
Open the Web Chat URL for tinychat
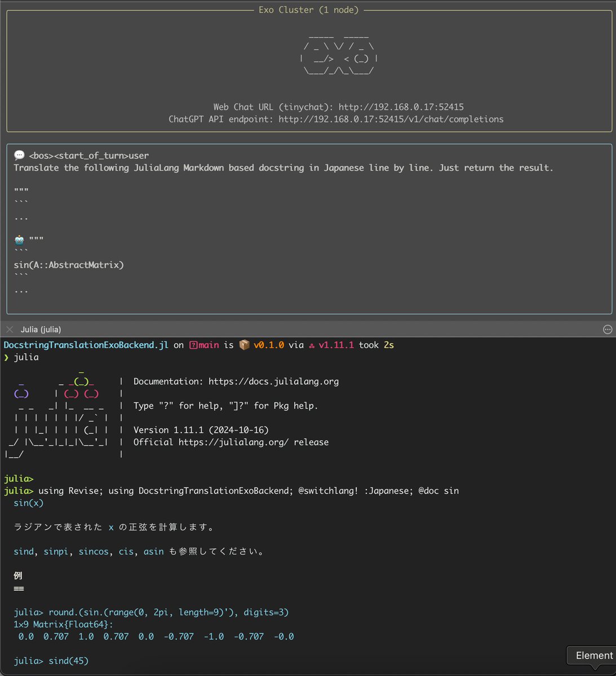coord(401,107)
